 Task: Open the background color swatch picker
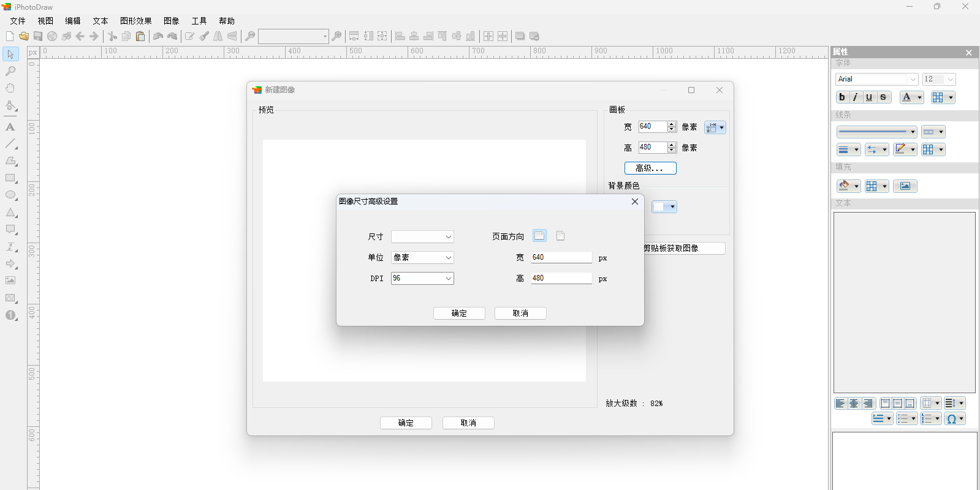click(x=664, y=207)
